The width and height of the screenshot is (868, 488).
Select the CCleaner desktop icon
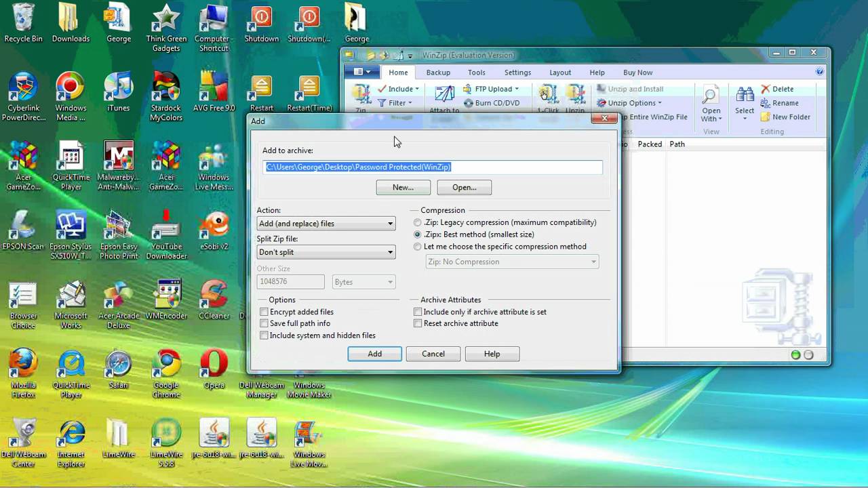click(214, 300)
